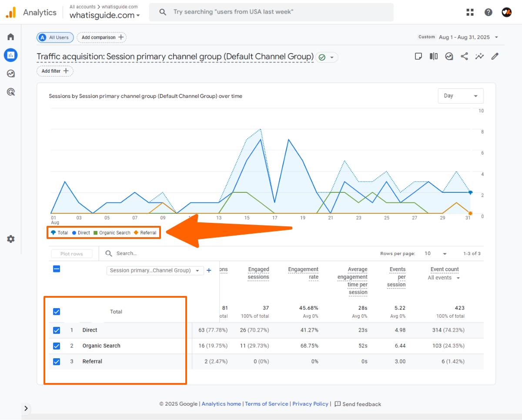Click the annotations note icon
This screenshot has width=522, height=420.
point(418,56)
